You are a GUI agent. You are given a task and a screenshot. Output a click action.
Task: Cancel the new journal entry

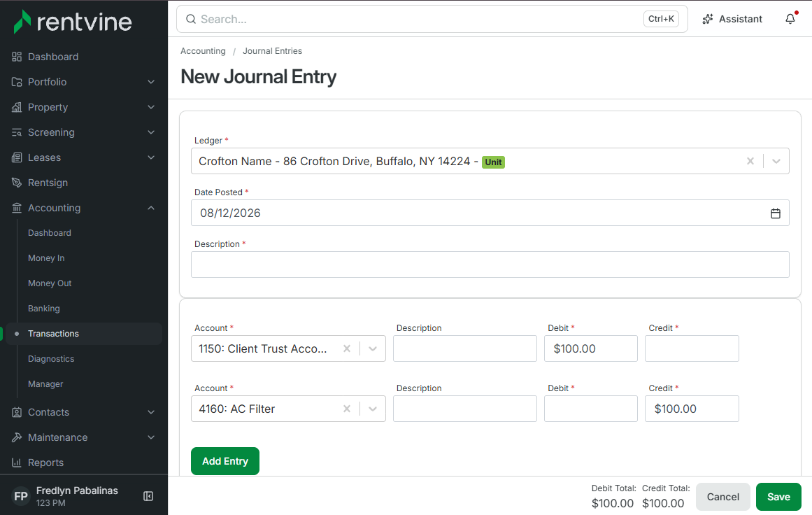pos(723,497)
